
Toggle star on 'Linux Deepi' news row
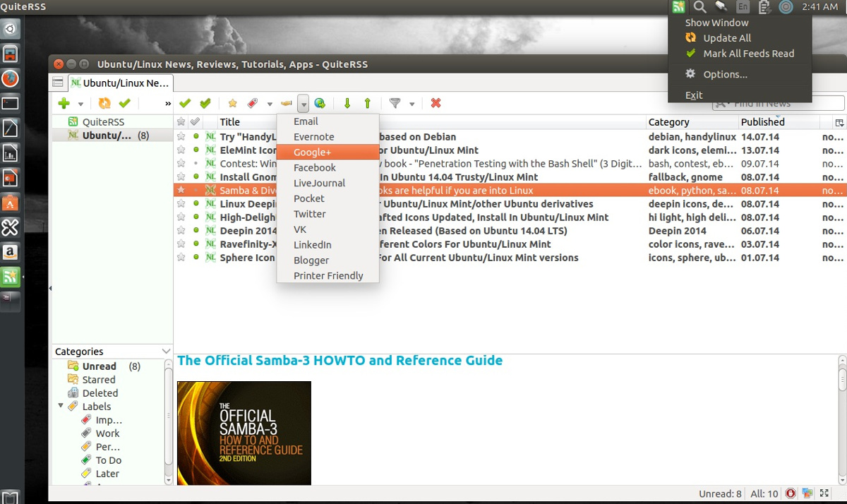181,204
